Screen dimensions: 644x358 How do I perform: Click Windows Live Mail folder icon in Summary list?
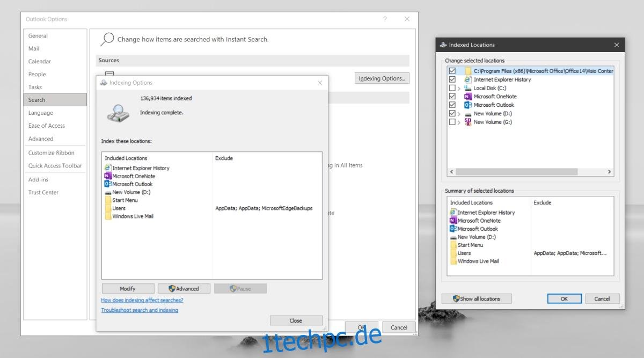pos(453,261)
